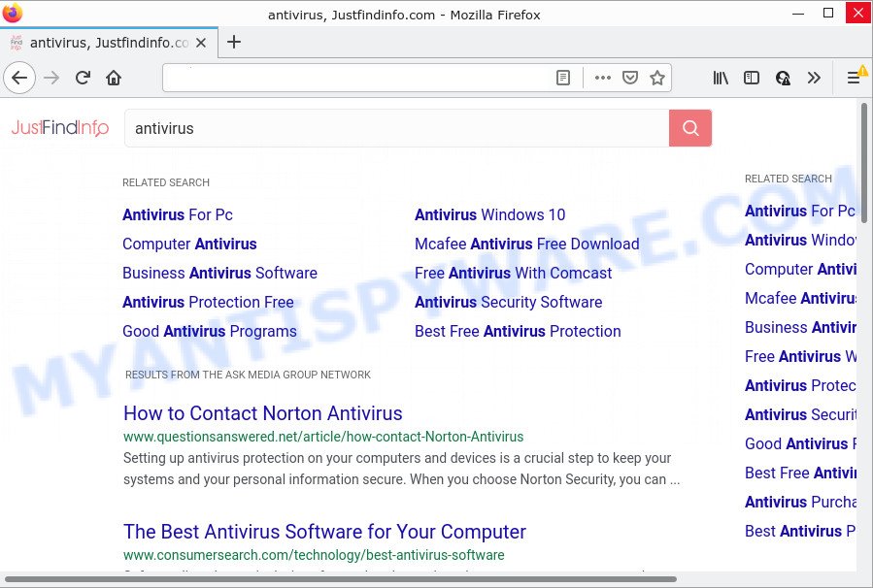
Task: Open sidebar Business Antivir... link
Action: (800, 327)
